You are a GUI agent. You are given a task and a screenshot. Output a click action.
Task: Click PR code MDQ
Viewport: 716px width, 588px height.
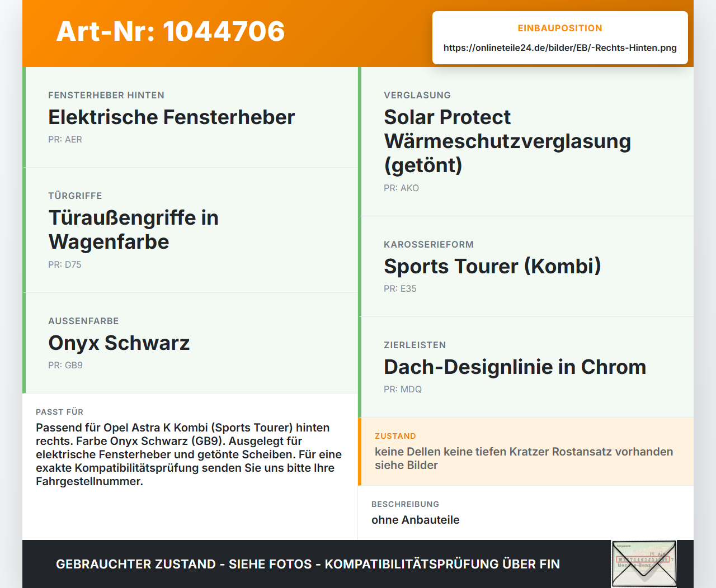click(403, 390)
